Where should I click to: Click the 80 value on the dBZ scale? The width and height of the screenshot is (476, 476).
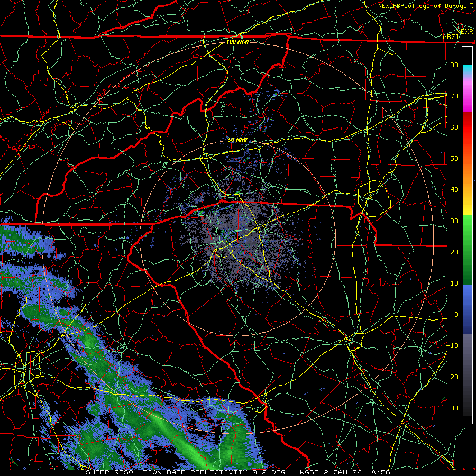[454, 65]
